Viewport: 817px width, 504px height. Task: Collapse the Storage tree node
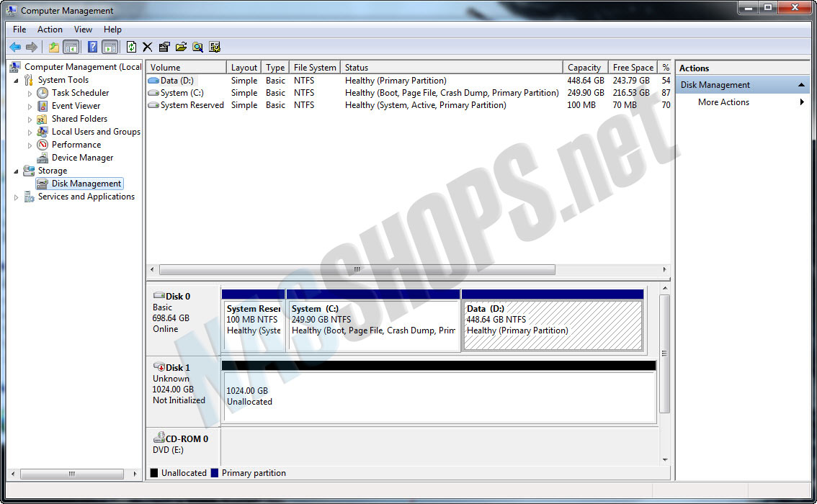pyautogui.click(x=16, y=171)
